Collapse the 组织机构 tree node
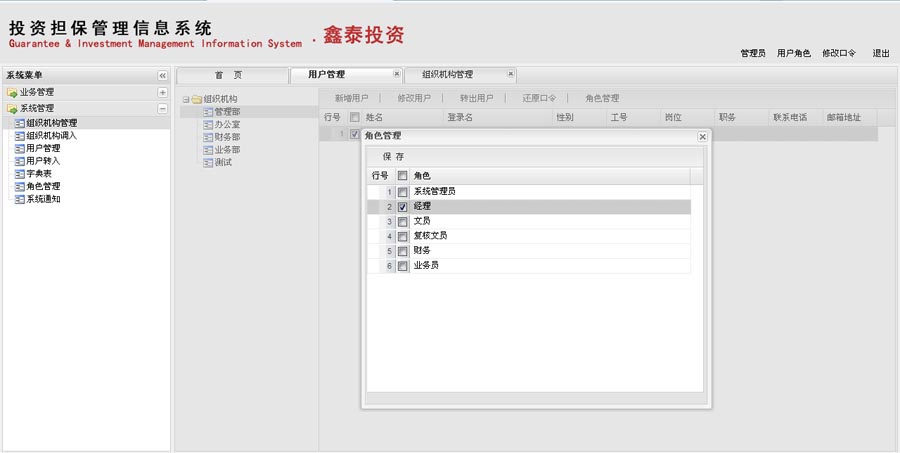Screen dimensions: 900x453 pyautogui.click(x=186, y=99)
